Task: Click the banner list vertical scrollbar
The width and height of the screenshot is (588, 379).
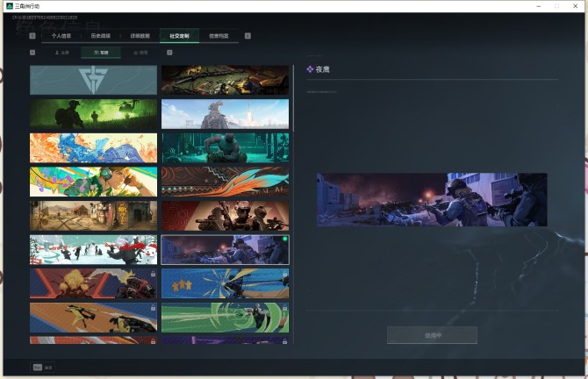Action: point(293,98)
